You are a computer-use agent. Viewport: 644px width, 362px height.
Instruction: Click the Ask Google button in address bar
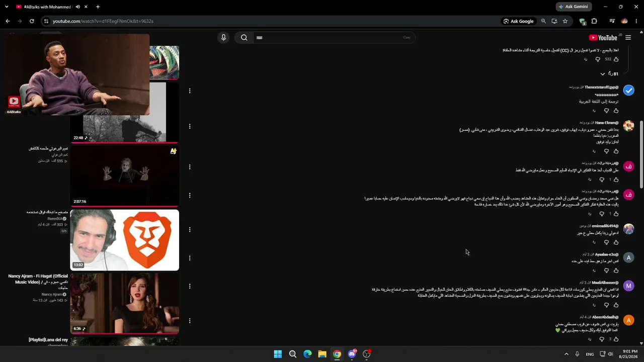[x=518, y=21]
